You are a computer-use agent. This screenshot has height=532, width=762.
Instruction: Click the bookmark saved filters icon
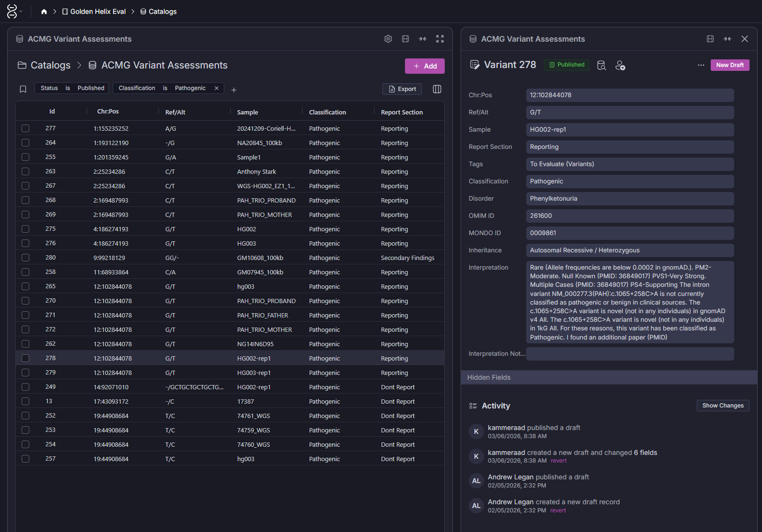pyautogui.click(x=23, y=89)
